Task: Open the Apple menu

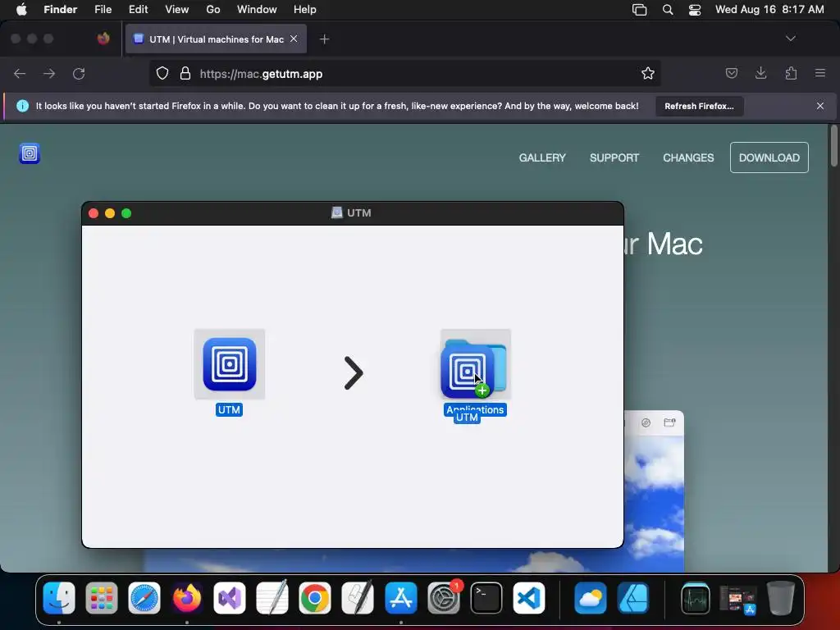Action: [21, 10]
